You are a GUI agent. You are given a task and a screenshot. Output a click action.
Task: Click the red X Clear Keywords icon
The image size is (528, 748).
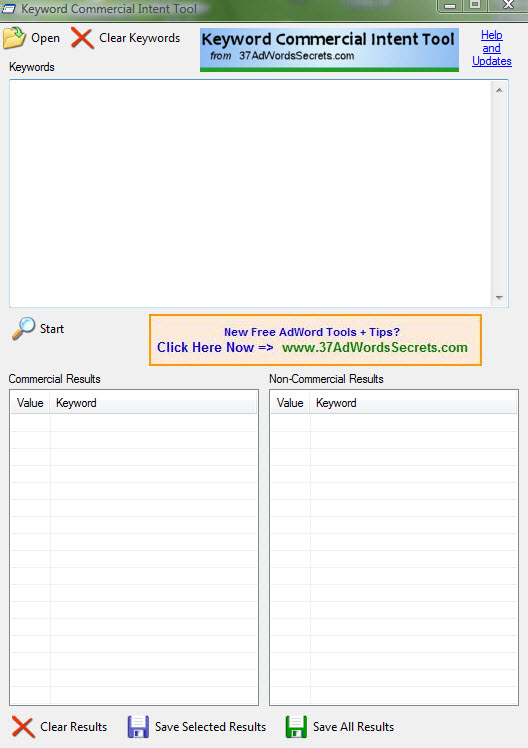click(82, 38)
